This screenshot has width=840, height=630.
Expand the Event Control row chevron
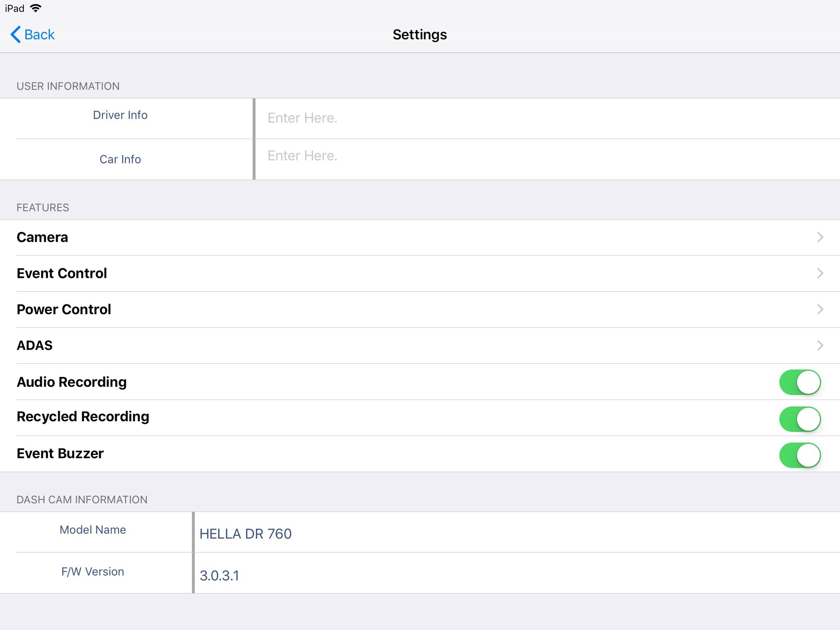click(820, 273)
